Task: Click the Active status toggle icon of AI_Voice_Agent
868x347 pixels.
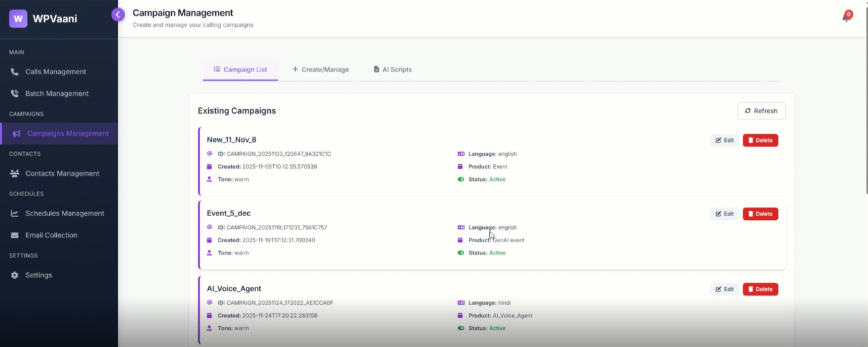Action: (x=461, y=328)
